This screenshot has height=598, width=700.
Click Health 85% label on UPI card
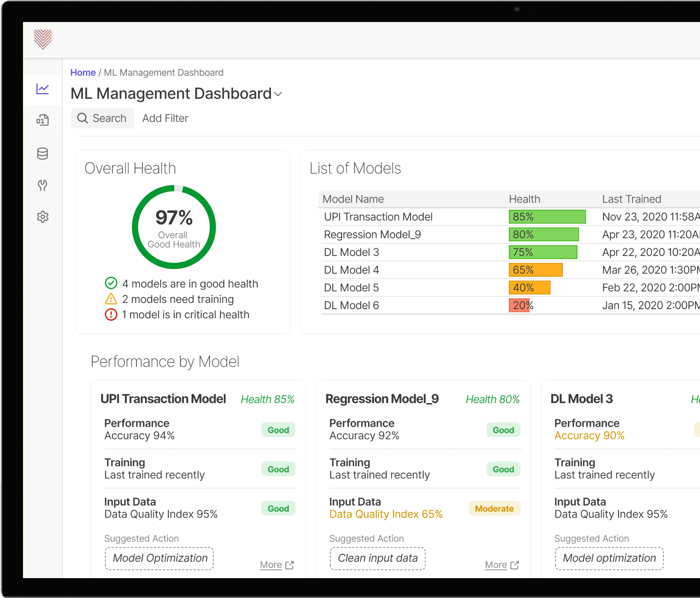[268, 399]
